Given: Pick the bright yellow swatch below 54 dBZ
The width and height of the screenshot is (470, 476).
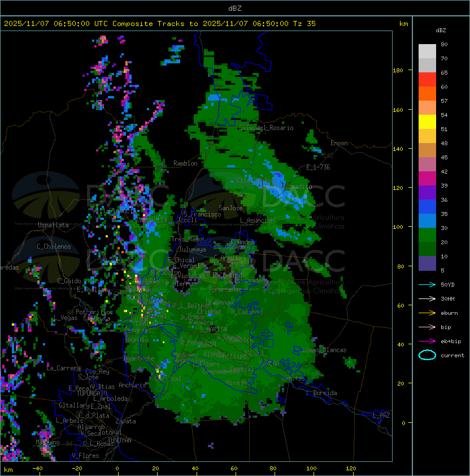Looking at the screenshot, I should tap(427, 122).
